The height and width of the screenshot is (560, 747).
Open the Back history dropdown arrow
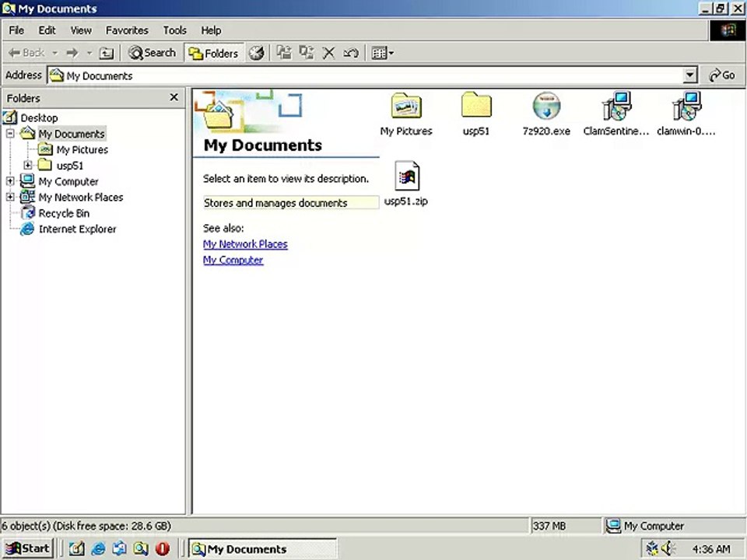pyautogui.click(x=54, y=53)
